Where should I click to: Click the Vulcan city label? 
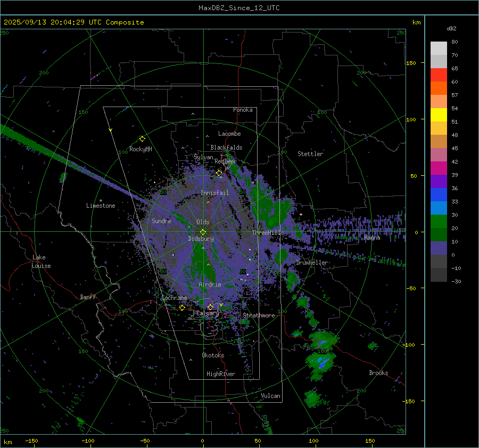tap(270, 396)
